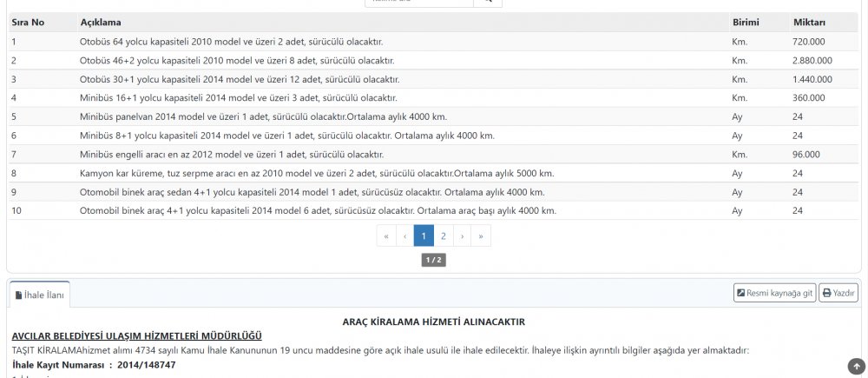
Task: Select row 1 Otobüs 64 yolcu kapasiteli
Action: click(x=232, y=42)
